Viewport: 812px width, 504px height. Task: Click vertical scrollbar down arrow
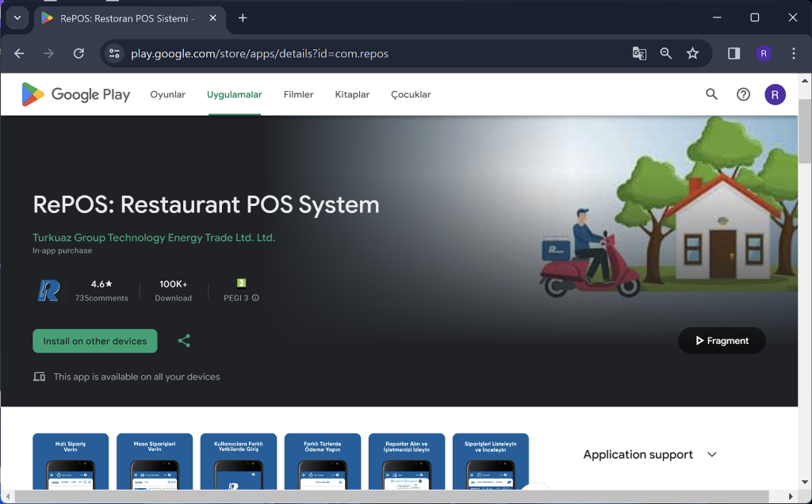(805, 482)
